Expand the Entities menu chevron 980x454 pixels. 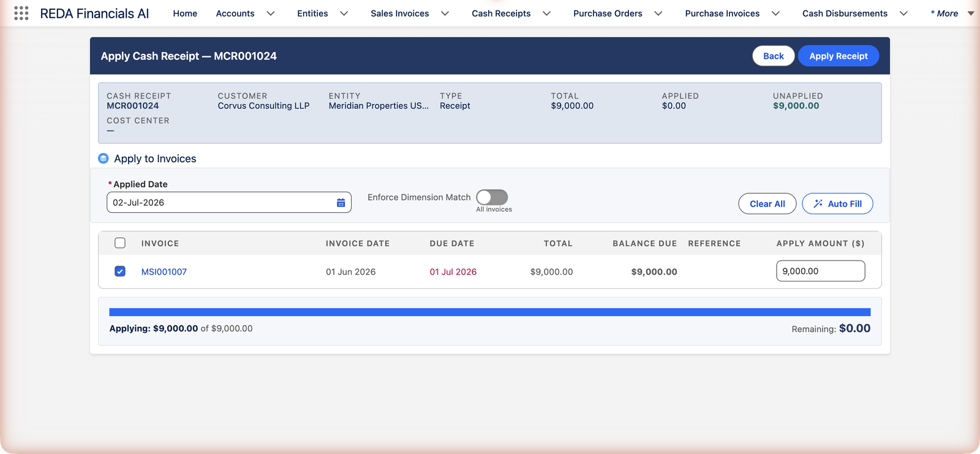(x=344, y=13)
